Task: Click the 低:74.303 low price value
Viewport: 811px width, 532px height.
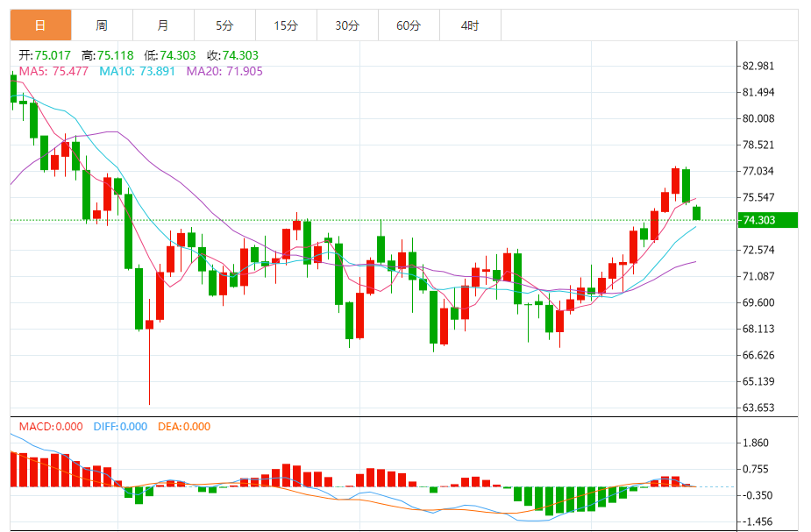Action: pos(170,55)
